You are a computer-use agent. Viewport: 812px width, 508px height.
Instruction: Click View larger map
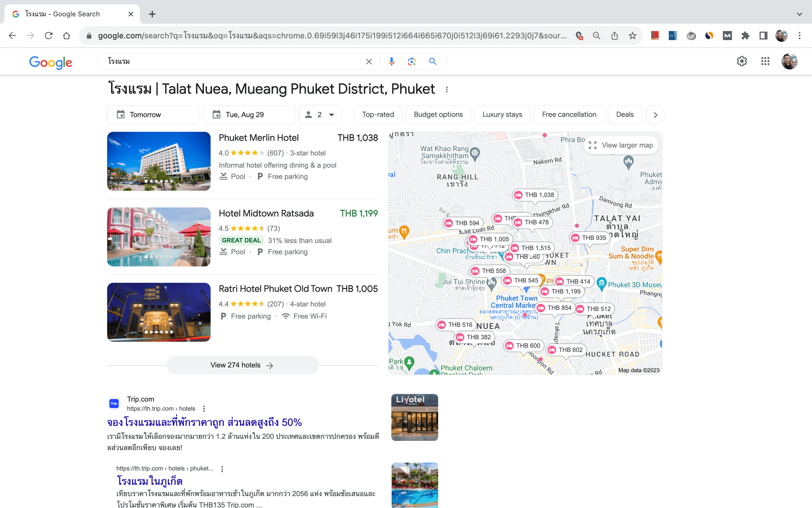621,145
